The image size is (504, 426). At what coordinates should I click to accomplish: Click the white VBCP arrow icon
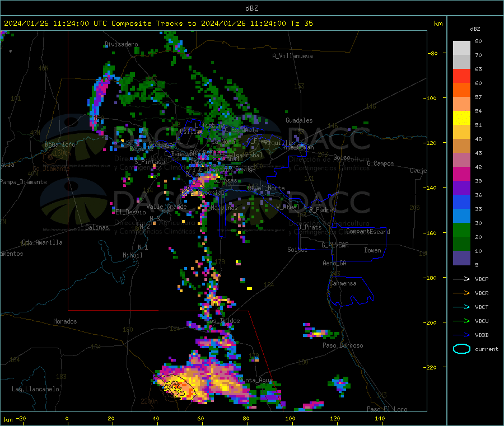tap(461, 279)
